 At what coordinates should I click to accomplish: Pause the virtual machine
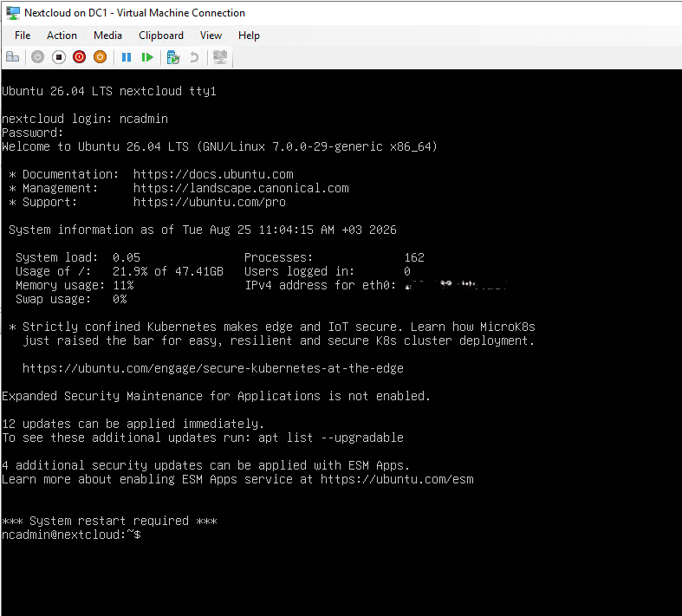point(127,57)
